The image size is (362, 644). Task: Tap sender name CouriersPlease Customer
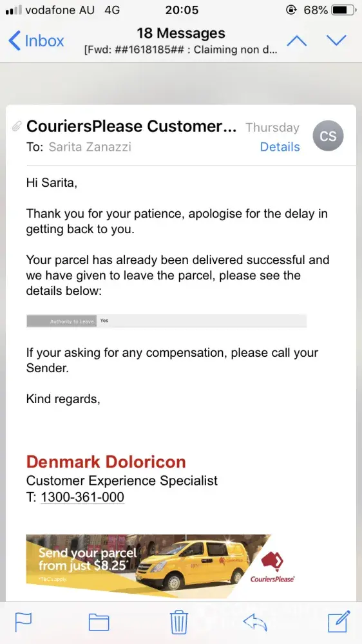(131, 126)
